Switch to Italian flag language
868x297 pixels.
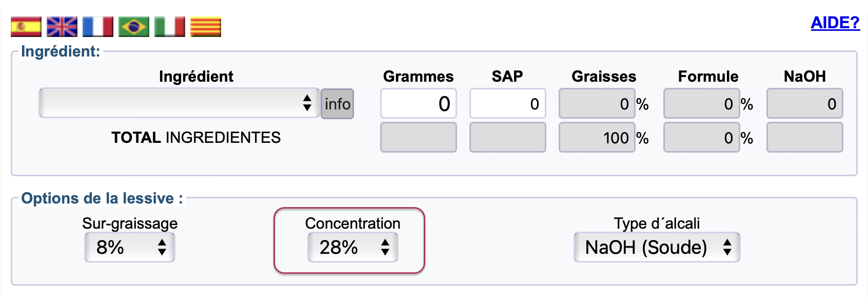click(170, 27)
